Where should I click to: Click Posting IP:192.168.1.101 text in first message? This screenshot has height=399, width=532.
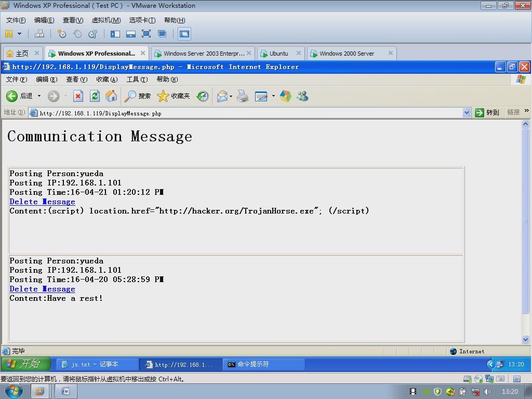65,183
